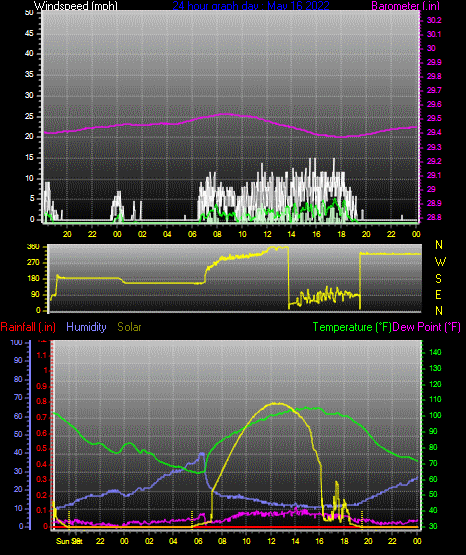Click the 'E' compass letter
The image size is (466, 555).
click(x=438, y=294)
